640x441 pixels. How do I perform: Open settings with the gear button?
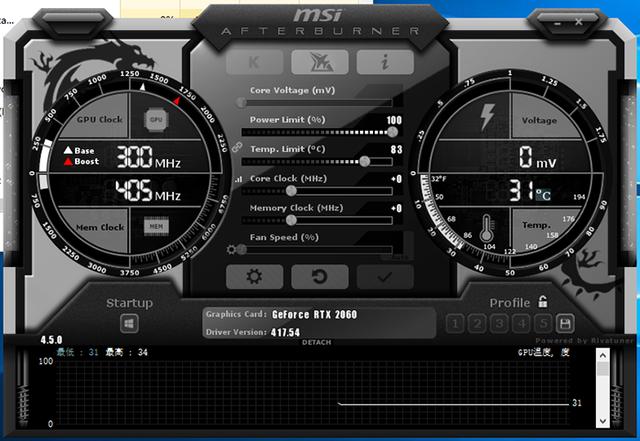point(254,276)
